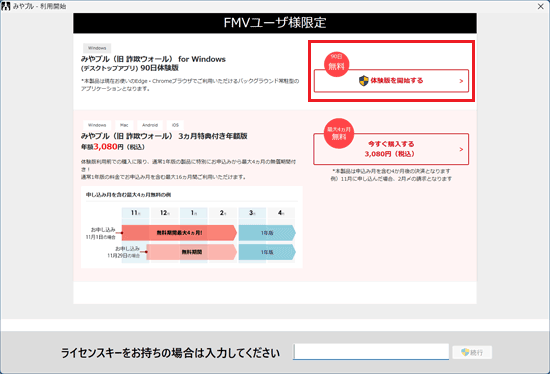The image size is (550, 374).
Task: Click the Mac platform tag
Action: [x=124, y=125]
